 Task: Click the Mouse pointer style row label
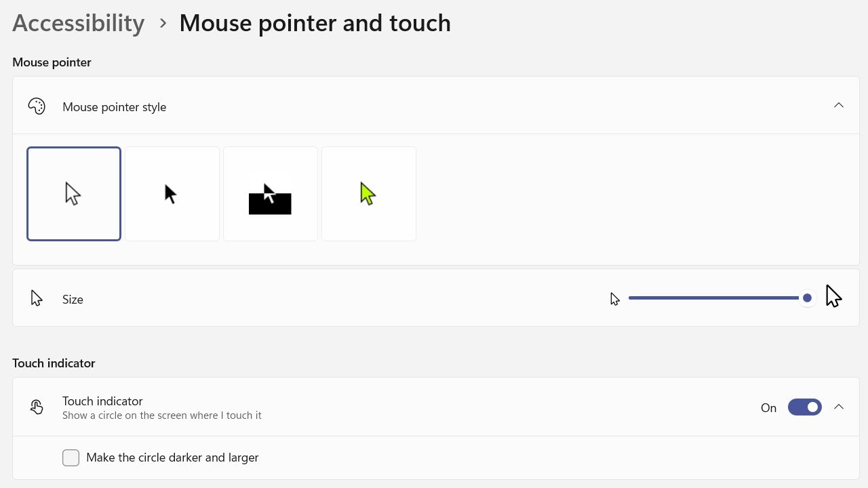pyautogui.click(x=114, y=107)
